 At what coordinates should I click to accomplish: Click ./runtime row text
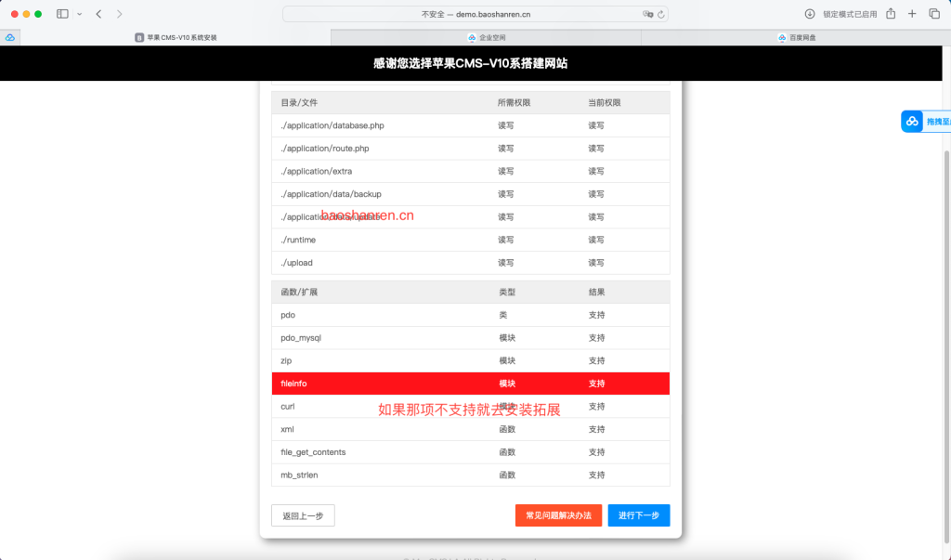298,241
